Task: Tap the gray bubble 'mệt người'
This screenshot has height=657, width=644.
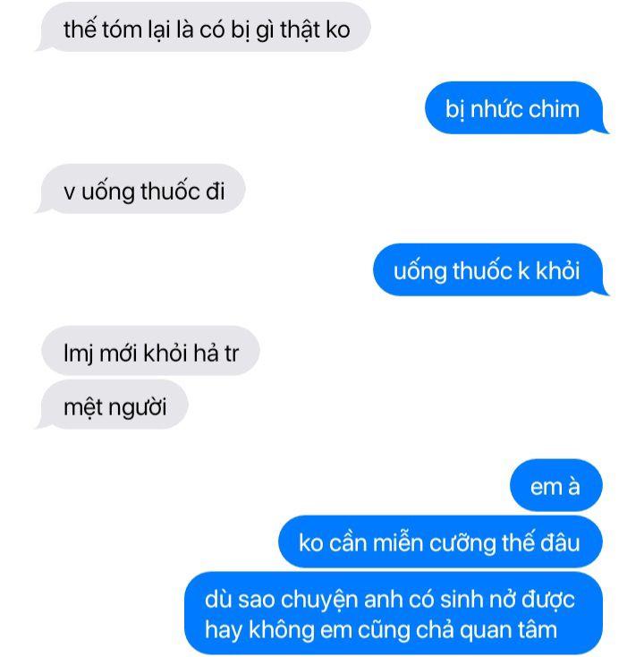Action: click(112, 405)
